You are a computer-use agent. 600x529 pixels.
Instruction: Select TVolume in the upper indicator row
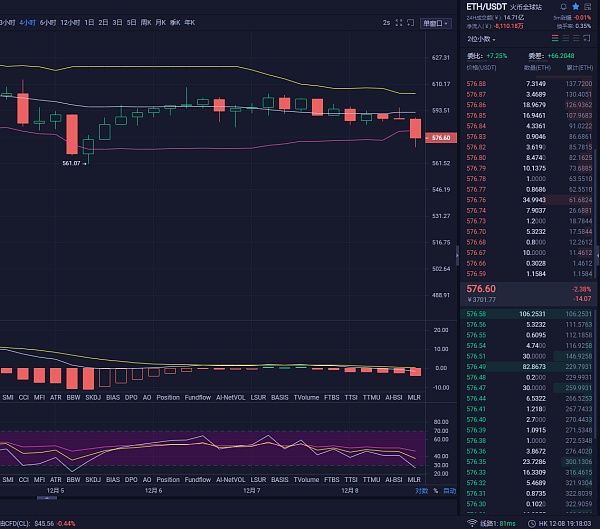(x=306, y=398)
